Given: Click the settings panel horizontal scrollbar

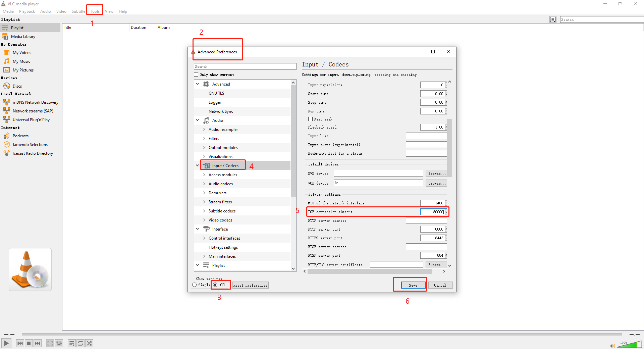Looking at the screenshot, I should [370, 271].
